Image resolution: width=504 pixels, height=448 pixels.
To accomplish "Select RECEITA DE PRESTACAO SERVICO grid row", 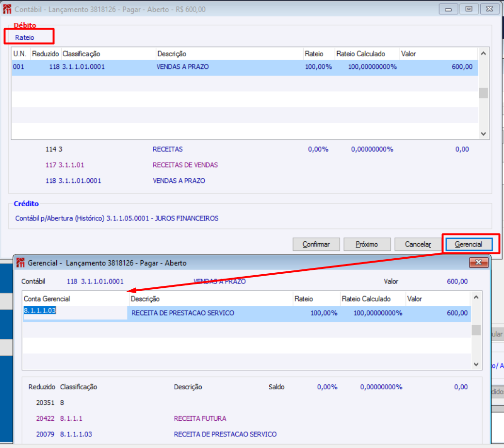I will tap(247, 313).
